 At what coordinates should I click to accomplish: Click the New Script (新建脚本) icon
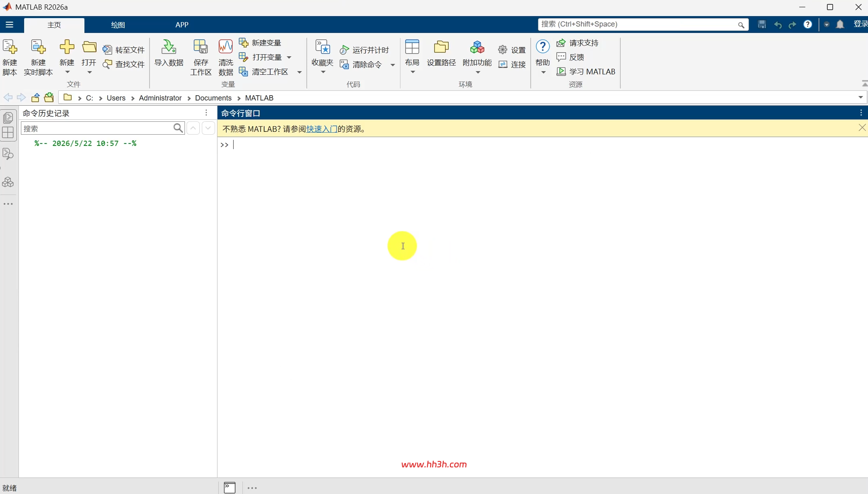[x=10, y=47]
